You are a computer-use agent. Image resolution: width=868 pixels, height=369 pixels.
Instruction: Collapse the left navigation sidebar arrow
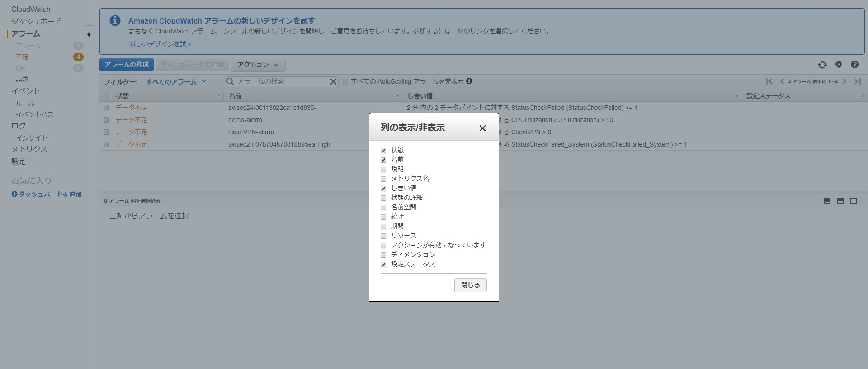point(89,34)
